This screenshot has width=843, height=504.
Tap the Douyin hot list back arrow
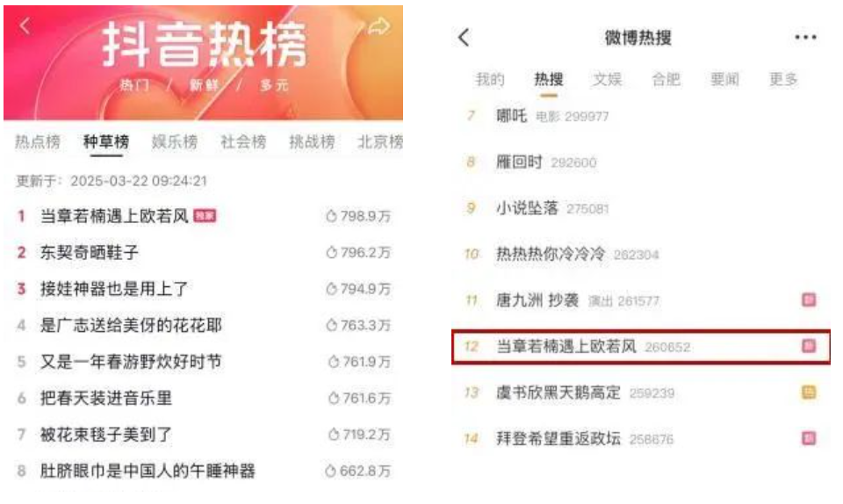(25, 25)
